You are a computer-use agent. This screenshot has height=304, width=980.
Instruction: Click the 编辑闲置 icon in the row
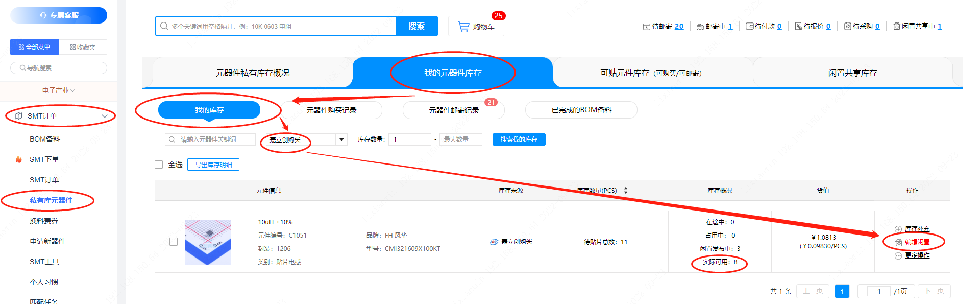pos(898,243)
